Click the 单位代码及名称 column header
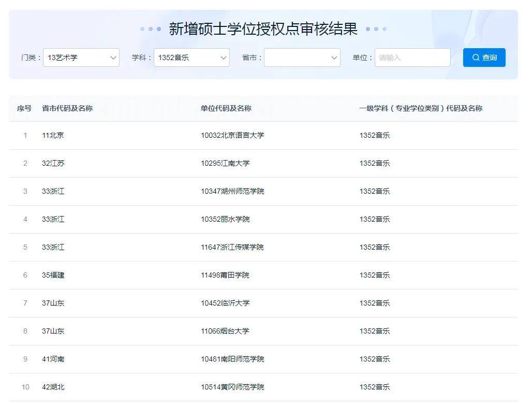Viewport: 532px width, 404px height. pyautogui.click(x=226, y=108)
